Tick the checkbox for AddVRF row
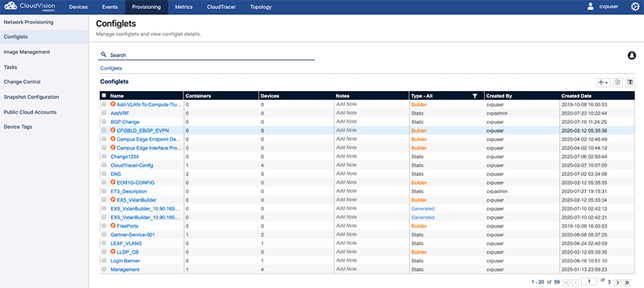This screenshot has width=644, height=288. 104,113
